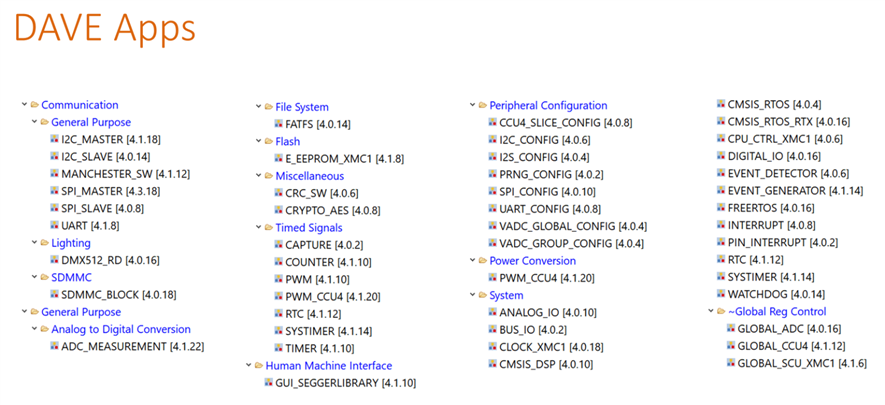Click the Communication folder icon
885x405 pixels.
[34, 105]
